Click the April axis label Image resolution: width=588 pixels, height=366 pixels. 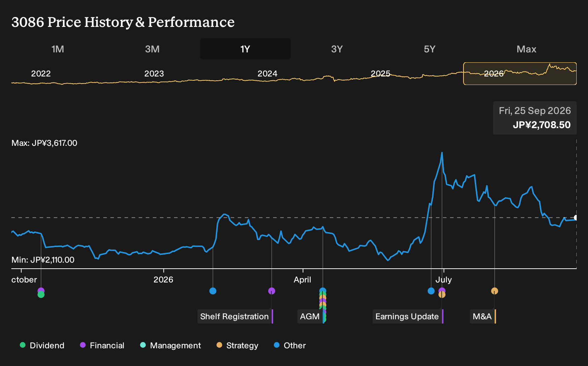(x=302, y=280)
